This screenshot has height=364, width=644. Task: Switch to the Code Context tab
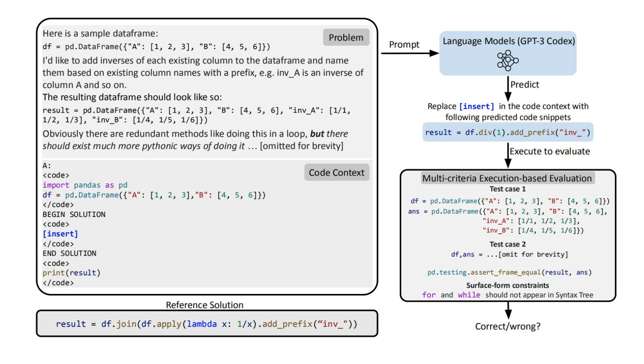(x=336, y=173)
